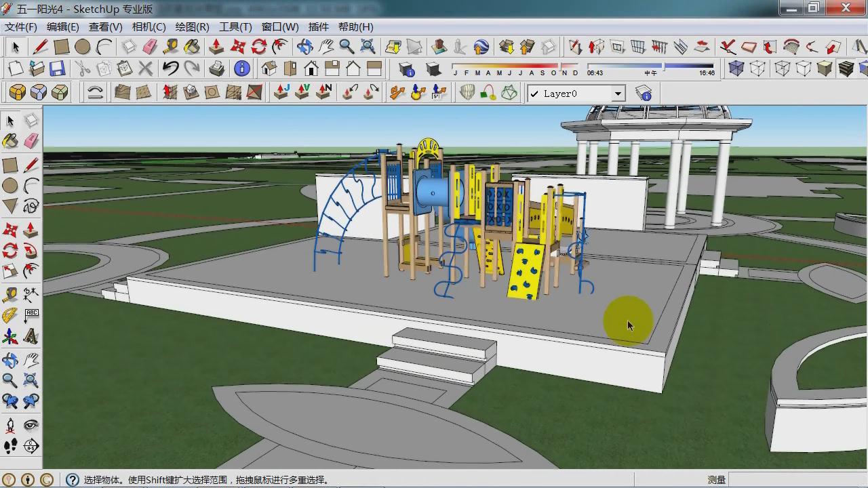Screen dimensions: 868x488
Task: Choose the Text label tool with ABC
Action: click(x=31, y=316)
